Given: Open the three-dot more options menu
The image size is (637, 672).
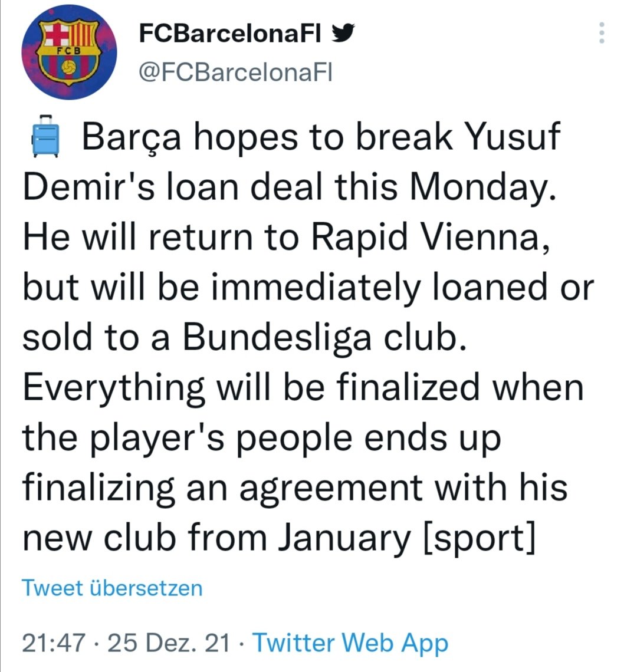Looking at the screenshot, I should [602, 32].
